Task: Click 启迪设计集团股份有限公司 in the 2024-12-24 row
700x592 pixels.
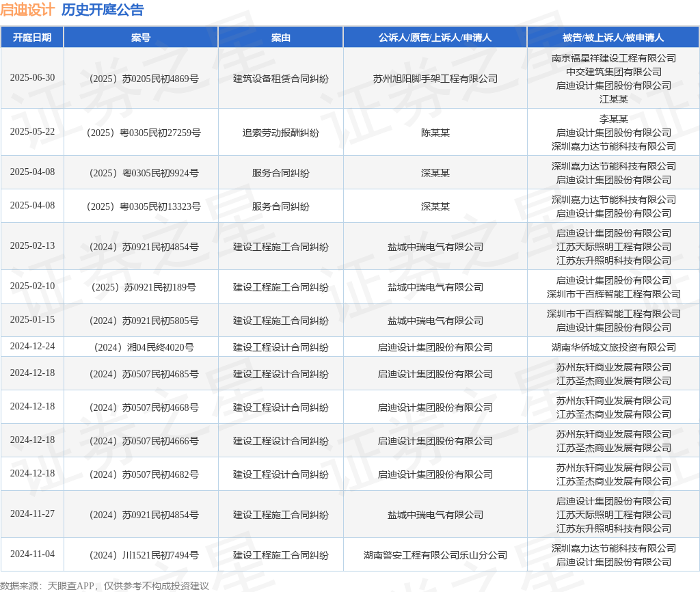Action: (x=435, y=347)
